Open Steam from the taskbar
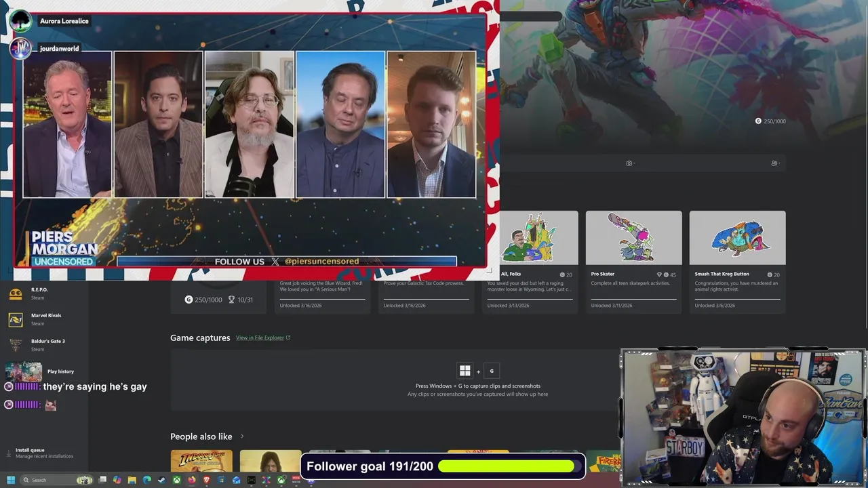The image size is (868, 488). click(x=161, y=480)
